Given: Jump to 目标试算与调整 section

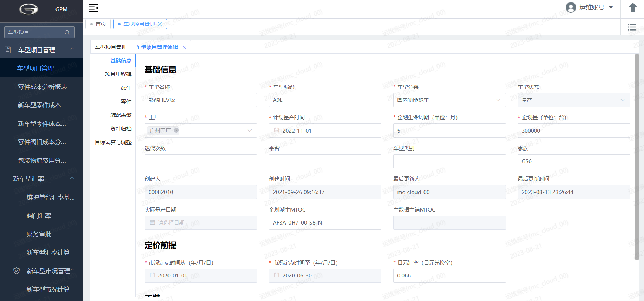Looking at the screenshot, I should (x=113, y=142).
